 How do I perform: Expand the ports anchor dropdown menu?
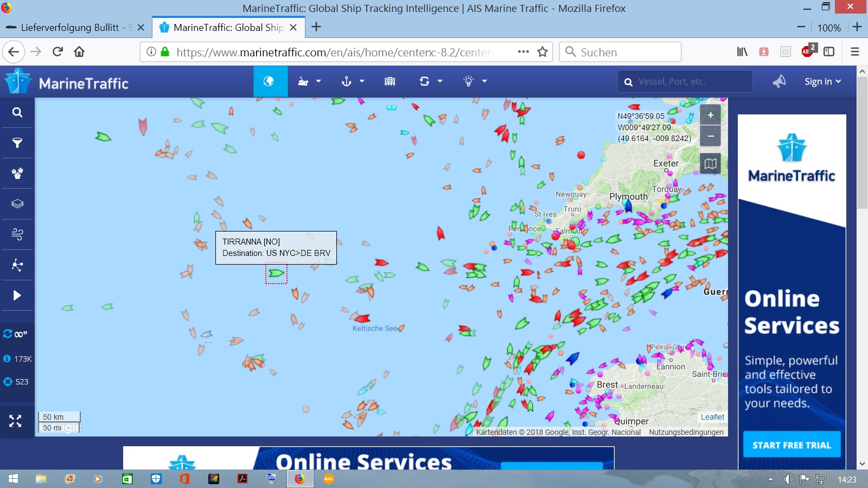[353, 81]
